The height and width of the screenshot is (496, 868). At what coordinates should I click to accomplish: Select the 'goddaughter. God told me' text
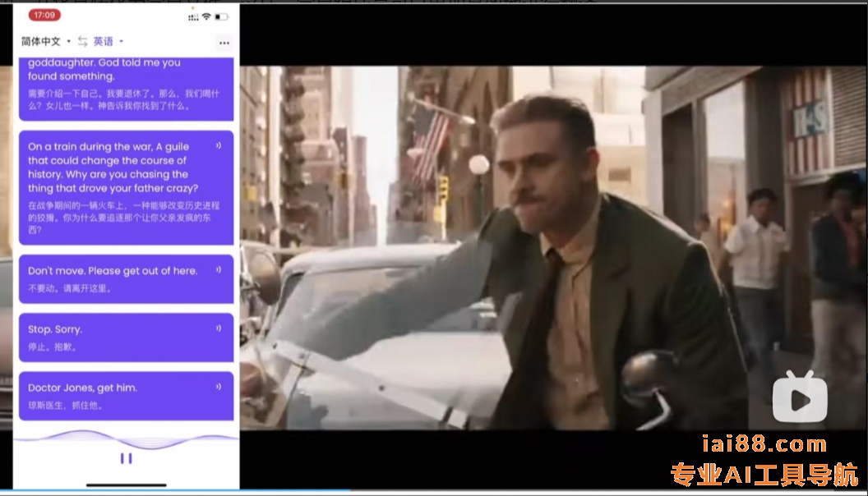[x=104, y=69]
